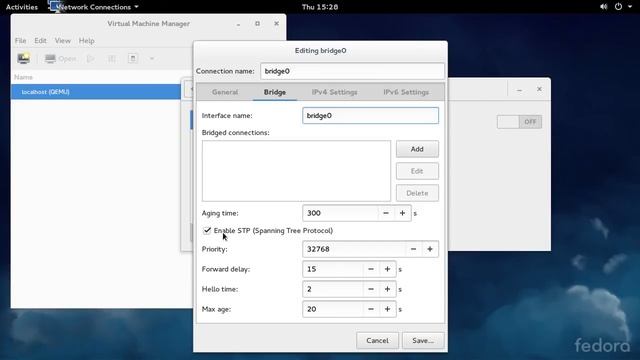The height and width of the screenshot is (360, 640).
Task: Click the Add bridged connection button
Action: click(417, 149)
